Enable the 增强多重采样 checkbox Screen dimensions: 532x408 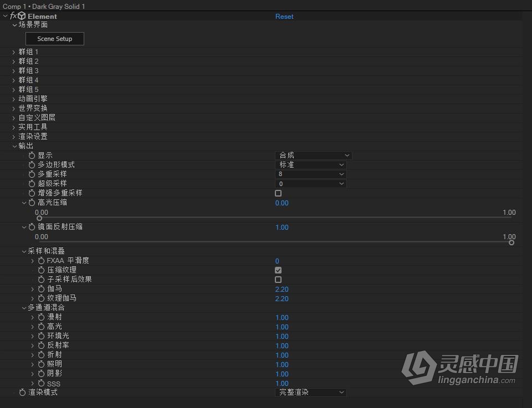(278, 193)
